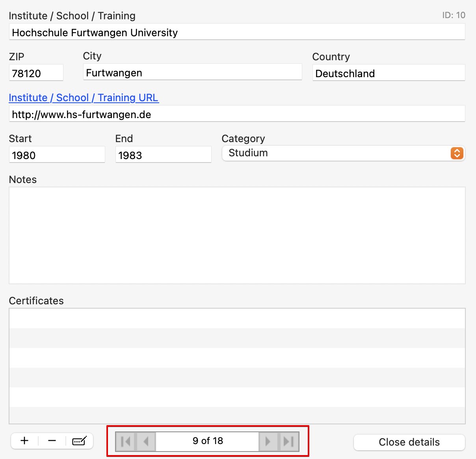Click the 'ID: 10' label

[x=454, y=15]
